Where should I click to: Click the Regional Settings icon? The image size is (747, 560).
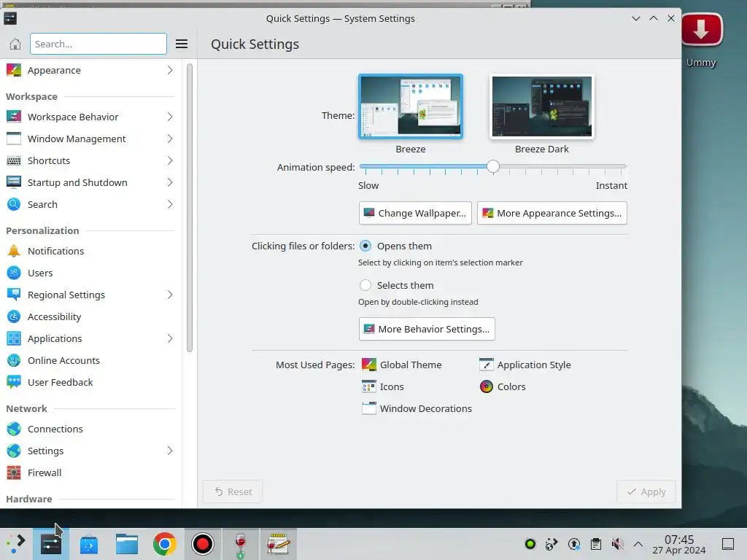coord(14,295)
